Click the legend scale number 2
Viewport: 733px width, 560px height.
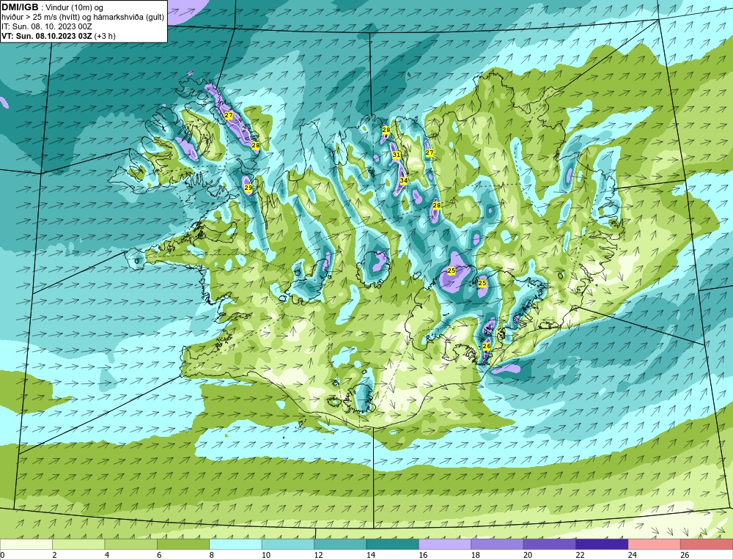pos(55,555)
